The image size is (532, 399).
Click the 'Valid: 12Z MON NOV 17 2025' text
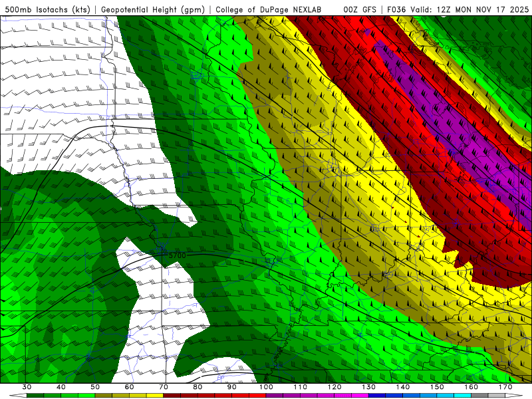coord(469,9)
